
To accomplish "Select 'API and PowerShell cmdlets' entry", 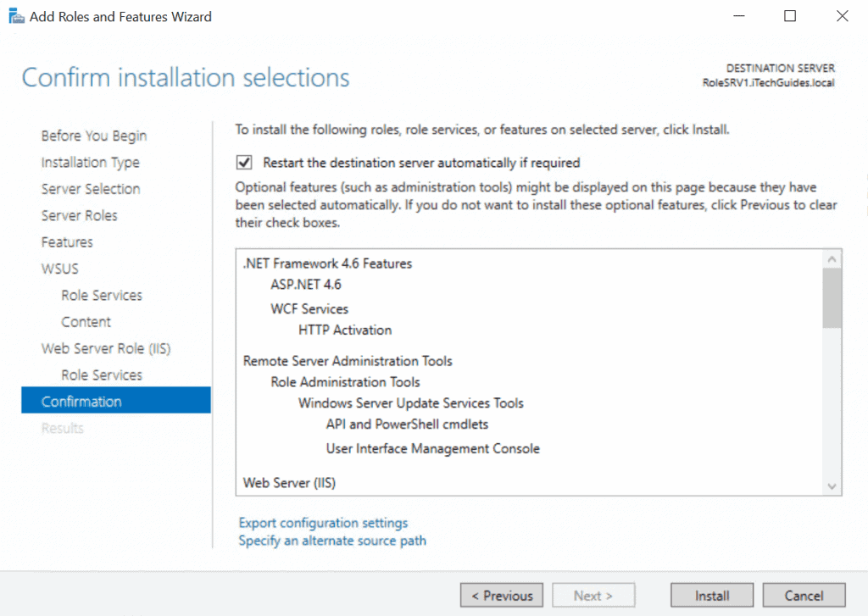I will pos(408,424).
